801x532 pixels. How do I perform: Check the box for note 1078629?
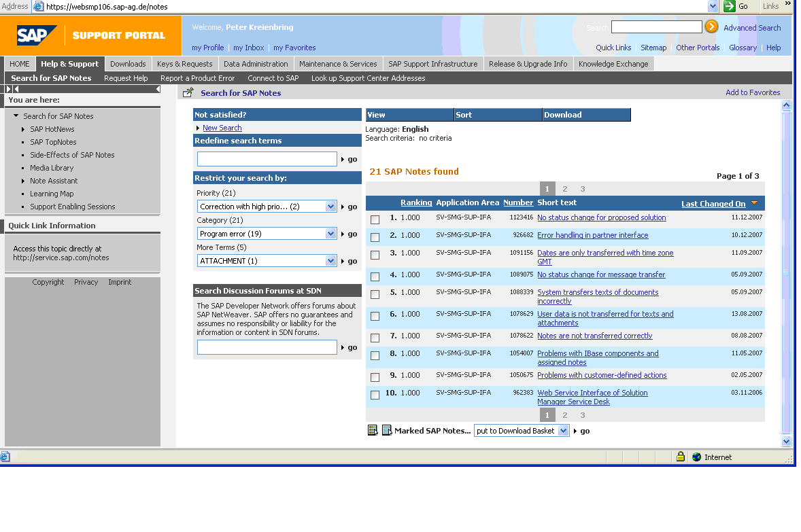coord(375,316)
